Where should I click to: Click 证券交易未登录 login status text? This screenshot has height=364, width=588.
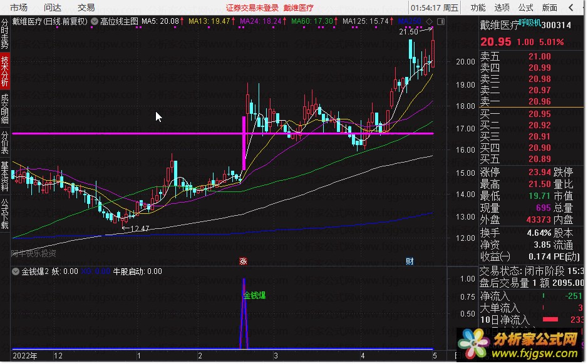pyautogui.click(x=252, y=8)
